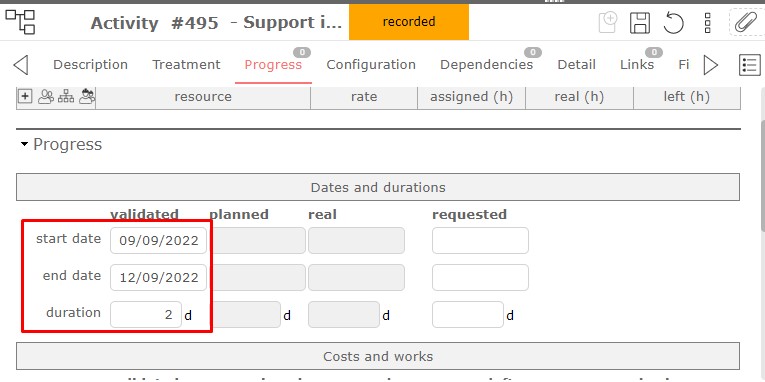Screen dimensions: 765x382
Task: Open the three-dot extra menu
Action: point(708,23)
